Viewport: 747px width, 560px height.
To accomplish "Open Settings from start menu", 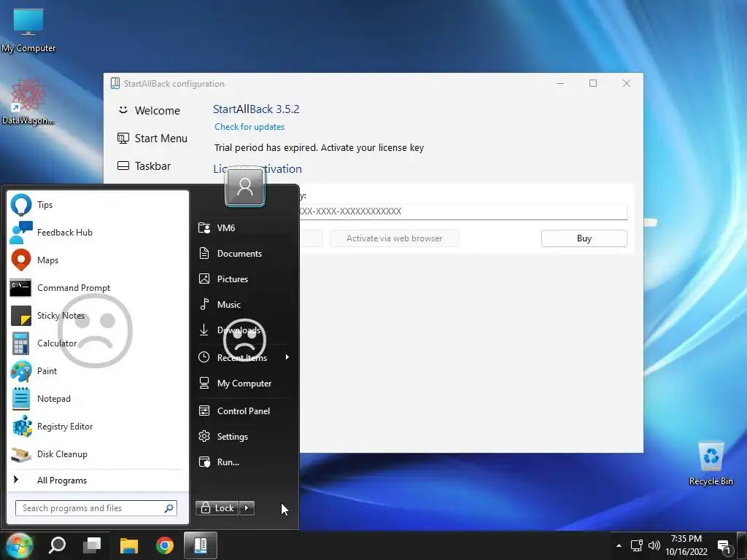I will 244,436.
